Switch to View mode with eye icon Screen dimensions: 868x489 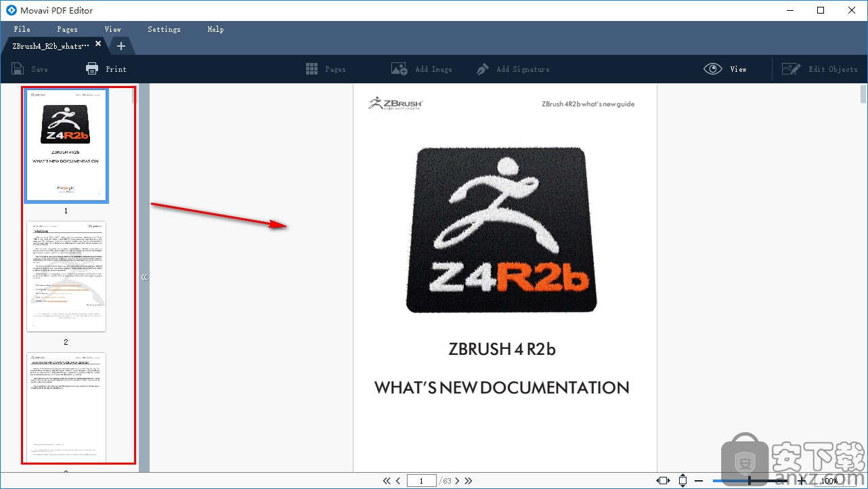[725, 68]
